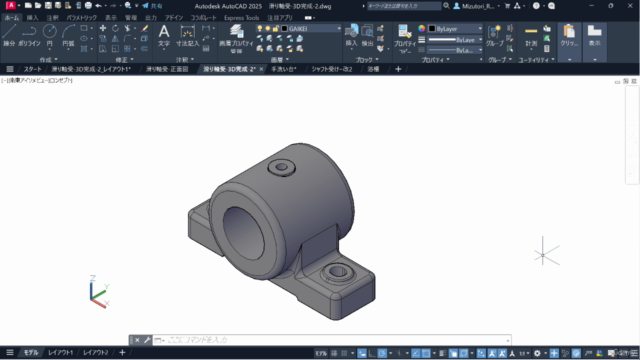Screen dimensions: 640x360
Task: Expand the 作成 (Draw) panel
Action: pyautogui.click(x=49, y=60)
